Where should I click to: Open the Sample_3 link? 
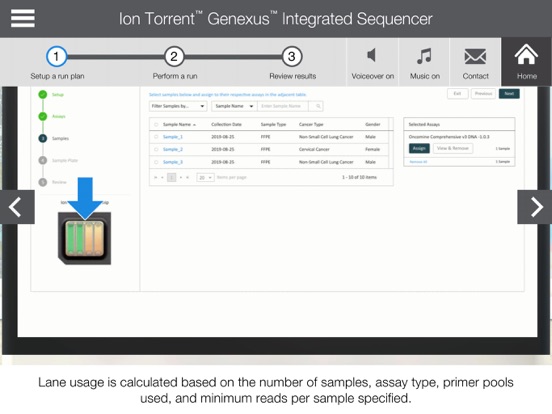click(172, 162)
